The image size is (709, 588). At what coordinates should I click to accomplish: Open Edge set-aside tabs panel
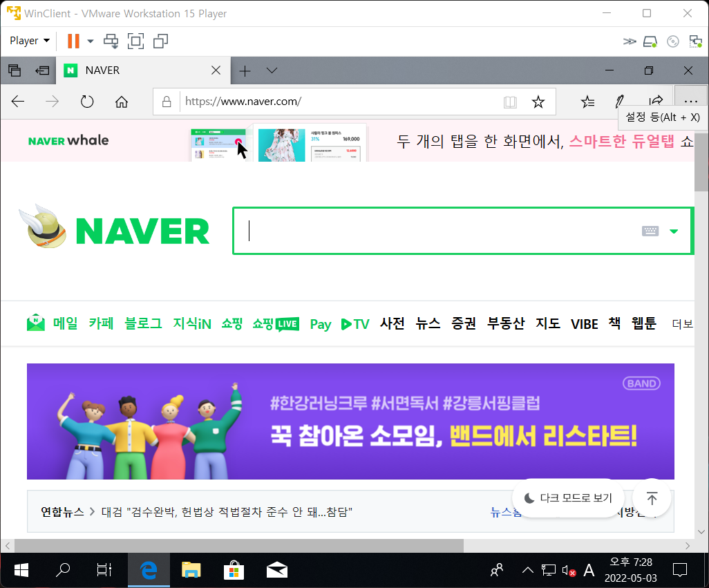coord(15,70)
